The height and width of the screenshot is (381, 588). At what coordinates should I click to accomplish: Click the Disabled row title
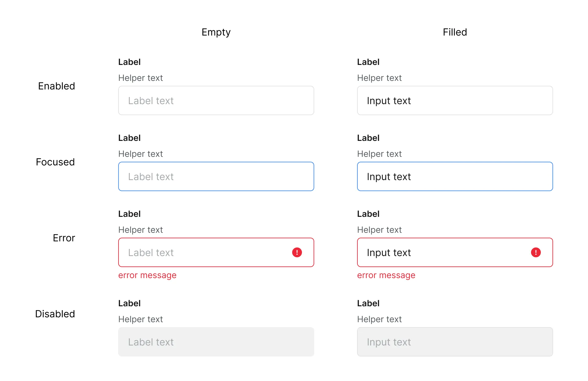(x=55, y=314)
